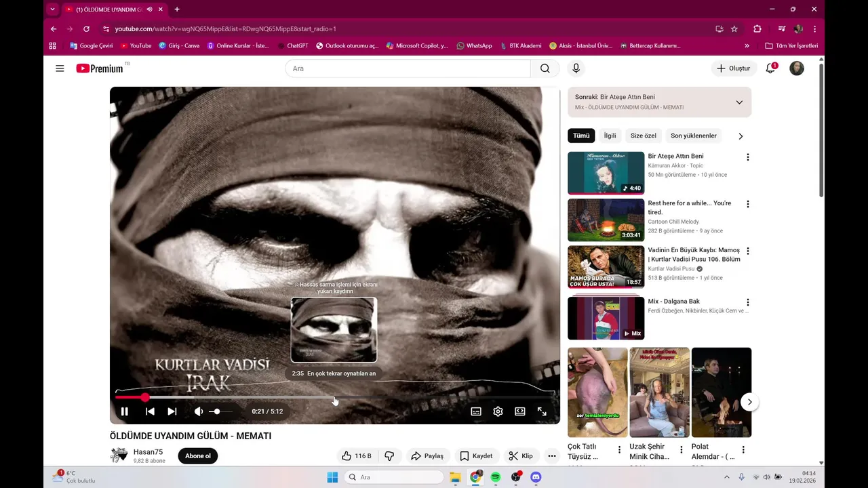Open Rest here for a while video title
The width and height of the screenshot is (868, 488).
click(x=690, y=207)
